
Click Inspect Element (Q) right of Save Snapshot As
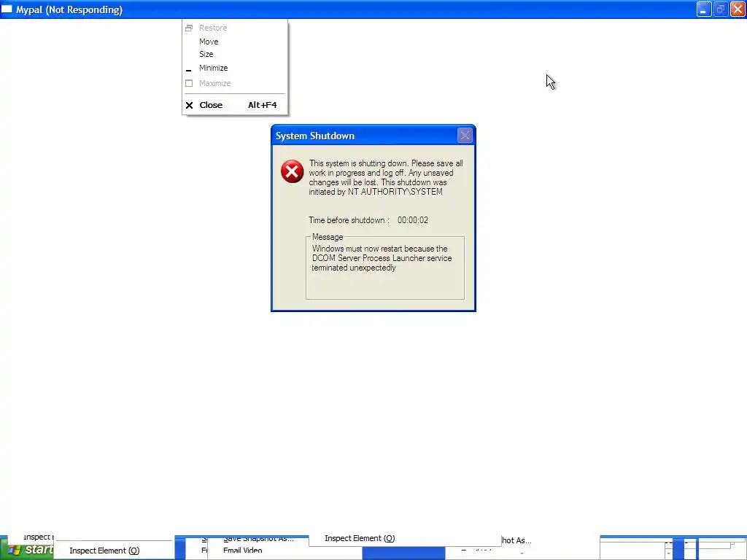[x=360, y=538]
